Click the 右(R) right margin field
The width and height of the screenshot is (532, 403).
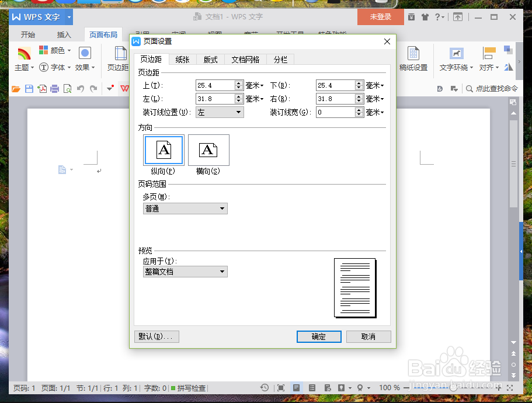tap(335, 99)
